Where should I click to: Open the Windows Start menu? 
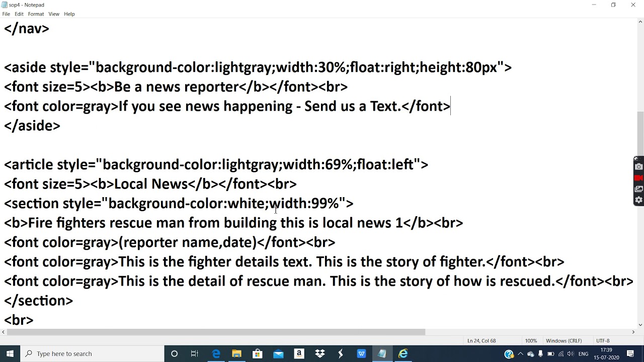(x=10, y=353)
